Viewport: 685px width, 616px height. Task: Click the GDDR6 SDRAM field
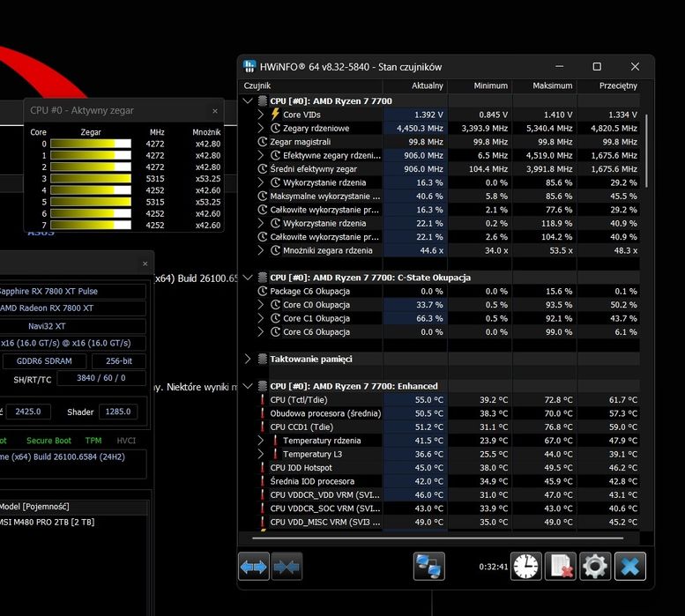click(x=44, y=361)
